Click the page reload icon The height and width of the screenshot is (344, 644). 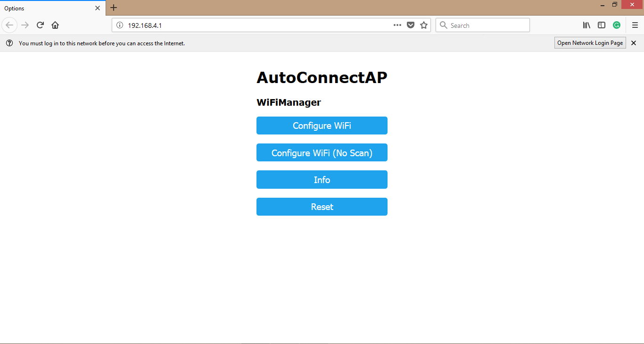coord(40,25)
